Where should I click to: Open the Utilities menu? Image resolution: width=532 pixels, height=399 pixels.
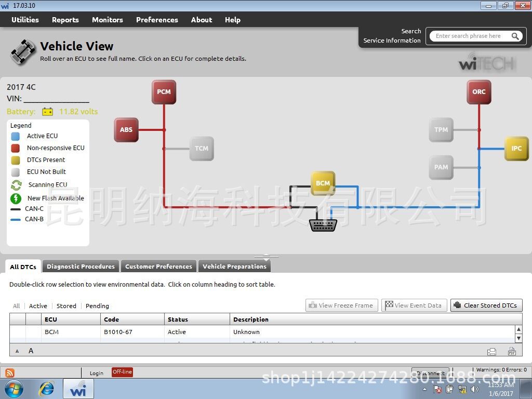(x=25, y=20)
